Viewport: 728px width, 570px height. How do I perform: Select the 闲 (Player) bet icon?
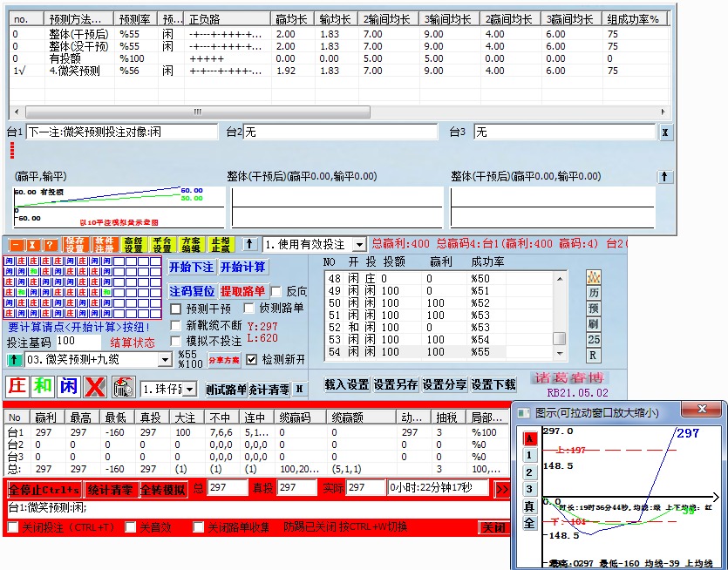(x=68, y=385)
